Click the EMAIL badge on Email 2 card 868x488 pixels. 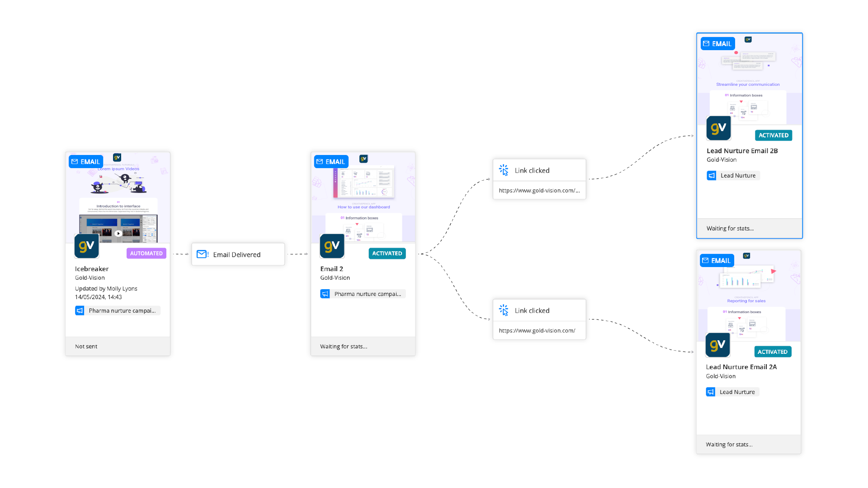(331, 162)
